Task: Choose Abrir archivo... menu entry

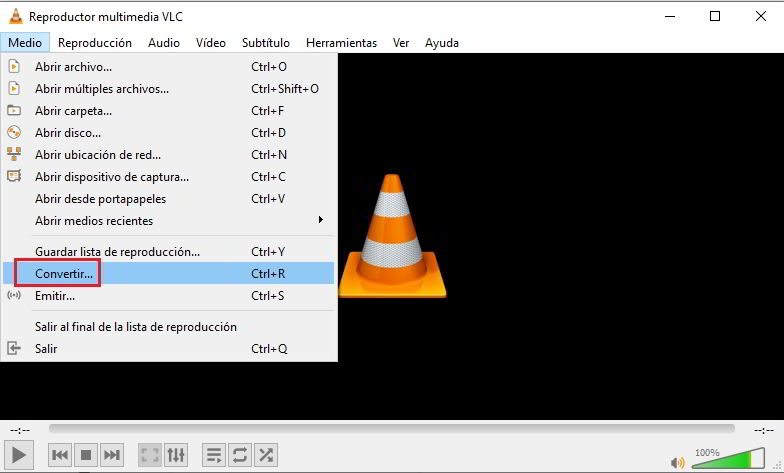Action: click(73, 67)
